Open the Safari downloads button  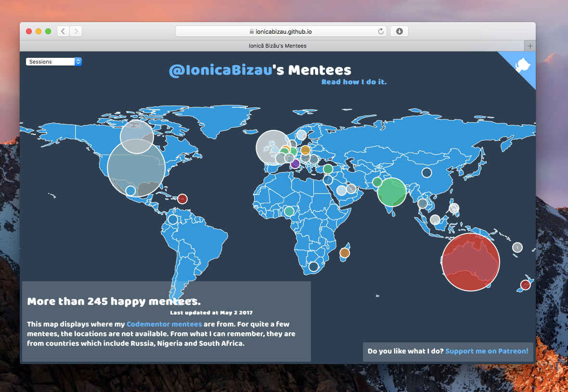(x=399, y=31)
